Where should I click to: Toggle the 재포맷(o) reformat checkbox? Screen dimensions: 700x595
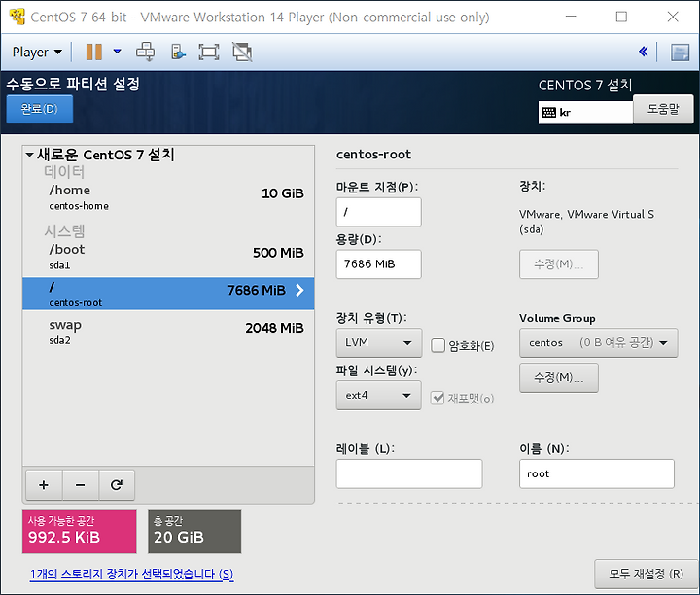click(x=437, y=398)
